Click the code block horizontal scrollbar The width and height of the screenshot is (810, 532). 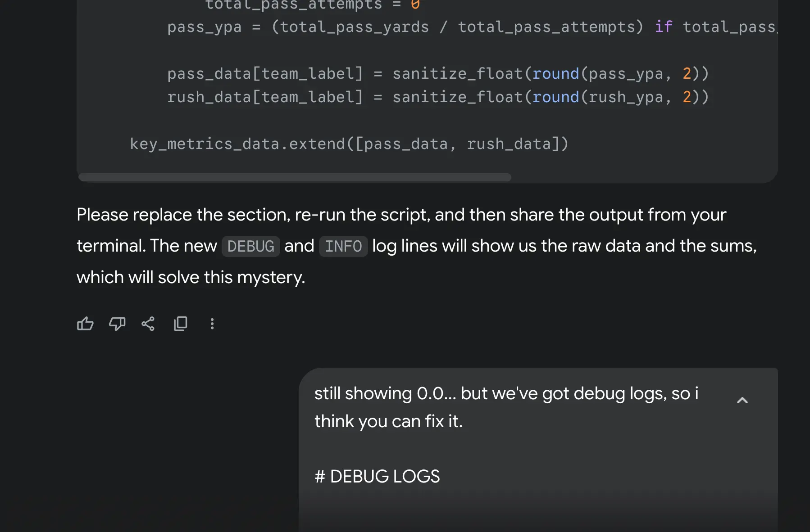pyautogui.click(x=295, y=177)
